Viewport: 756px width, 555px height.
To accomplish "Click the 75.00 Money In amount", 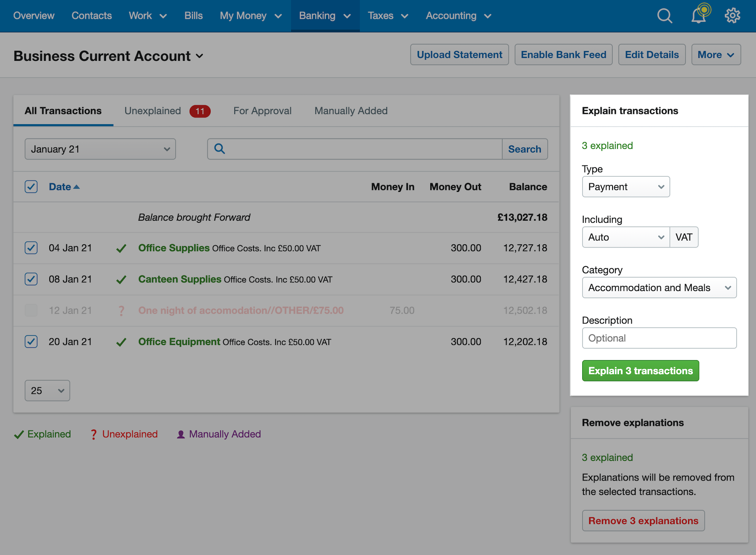I will tap(402, 310).
